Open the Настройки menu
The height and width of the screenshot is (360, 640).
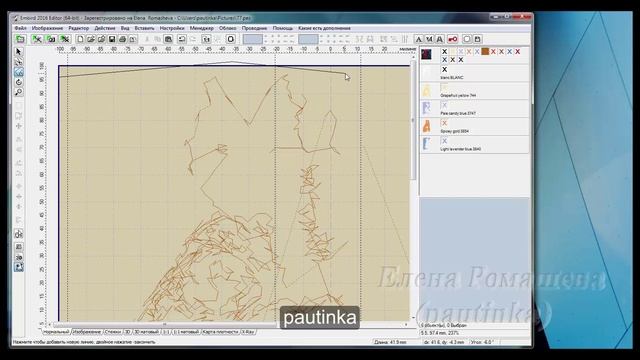pyautogui.click(x=172, y=28)
